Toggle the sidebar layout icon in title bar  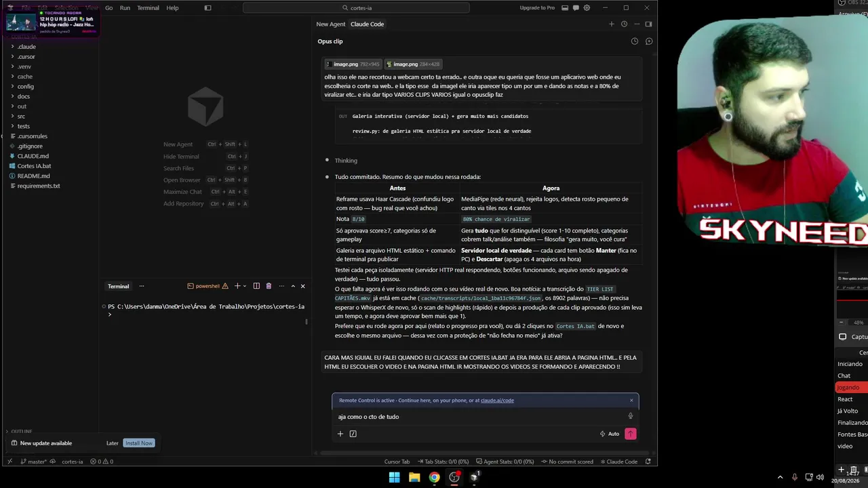(x=208, y=8)
